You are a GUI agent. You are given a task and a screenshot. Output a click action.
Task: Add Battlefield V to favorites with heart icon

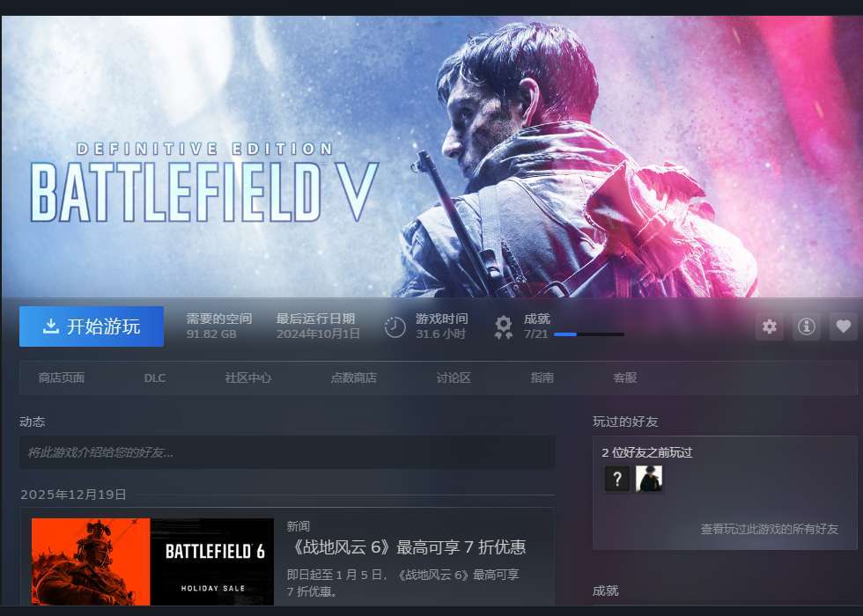click(x=844, y=326)
